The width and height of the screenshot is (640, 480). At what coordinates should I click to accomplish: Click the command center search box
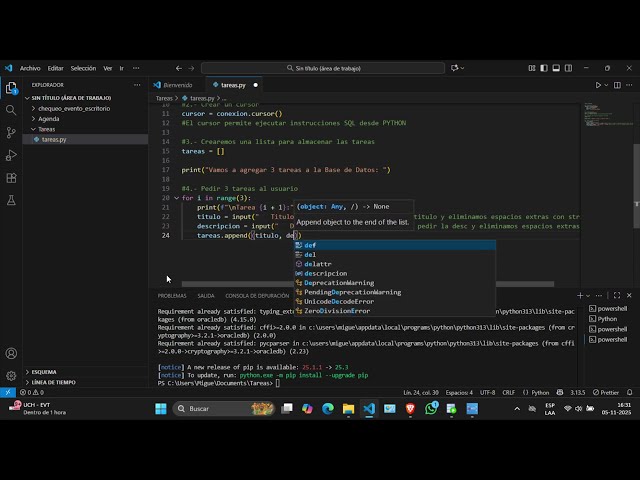pos(323,68)
